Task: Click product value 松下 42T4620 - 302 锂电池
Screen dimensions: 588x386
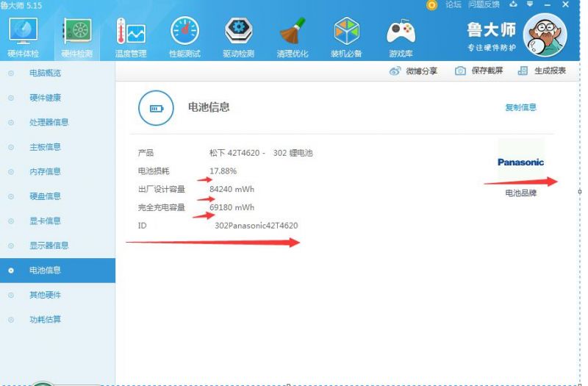Action: point(261,153)
